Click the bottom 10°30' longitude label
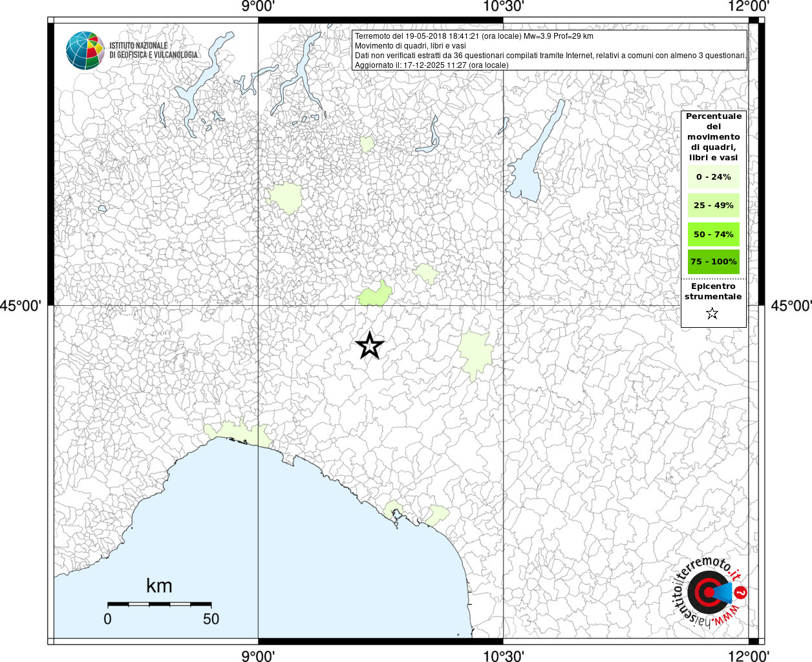812x662 pixels. (503, 656)
